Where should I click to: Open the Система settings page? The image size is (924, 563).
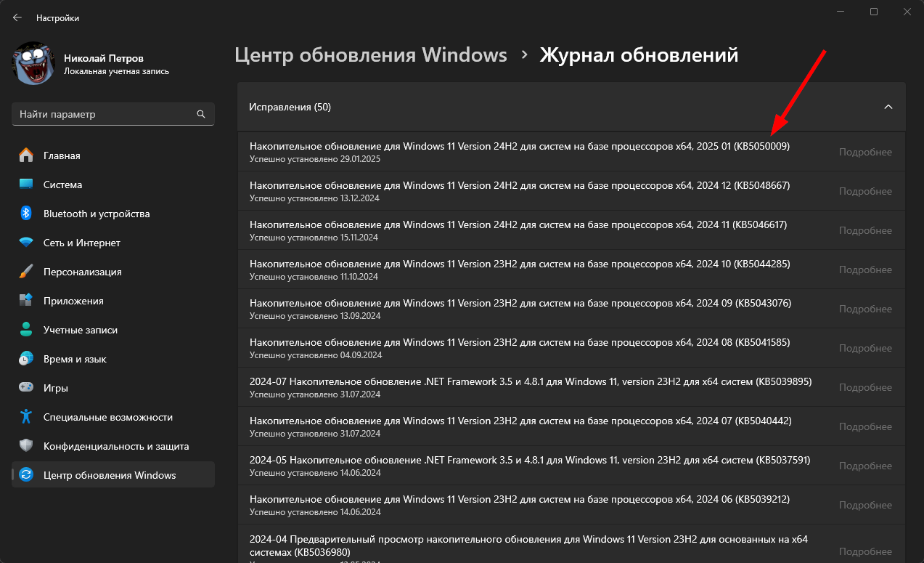(113, 185)
